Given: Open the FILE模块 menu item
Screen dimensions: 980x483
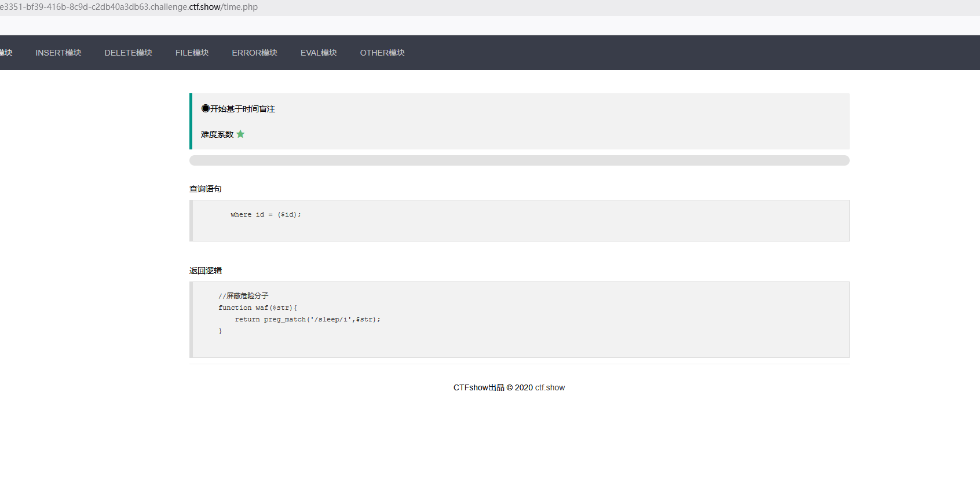Looking at the screenshot, I should (x=192, y=53).
